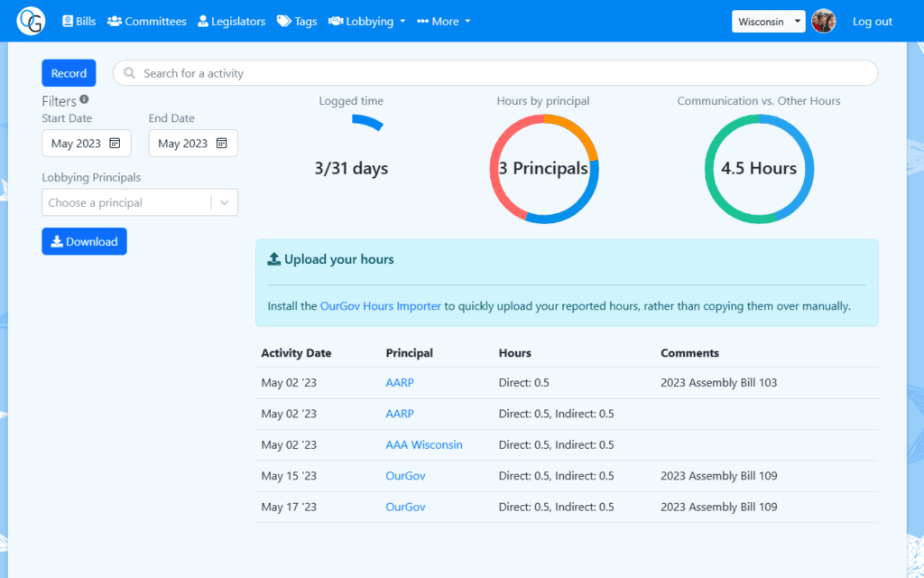Screen dimensions: 924x578
Task: Open OurGov link in May 15 '23 row
Action: [x=405, y=476]
